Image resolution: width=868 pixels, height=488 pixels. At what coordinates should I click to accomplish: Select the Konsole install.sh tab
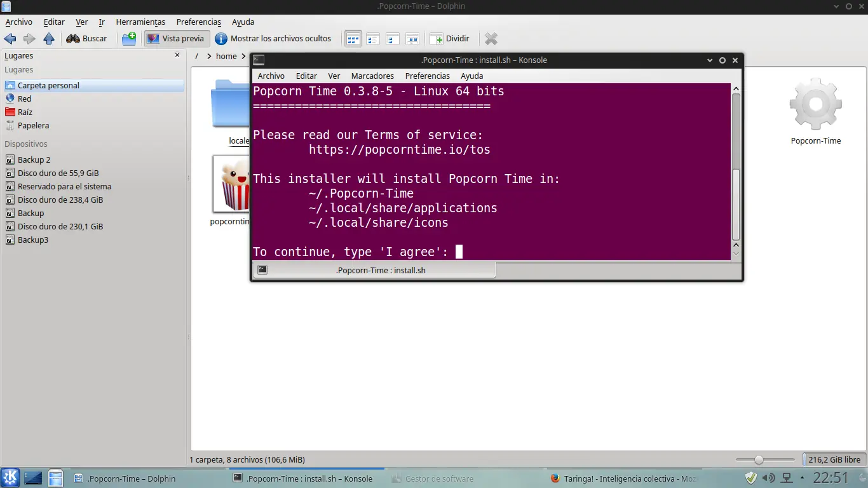374,270
